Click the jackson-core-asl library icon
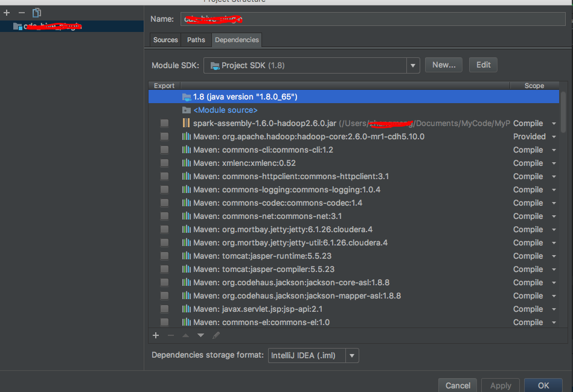The height and width of the screenshot is (392, 573). click(187, 282)
